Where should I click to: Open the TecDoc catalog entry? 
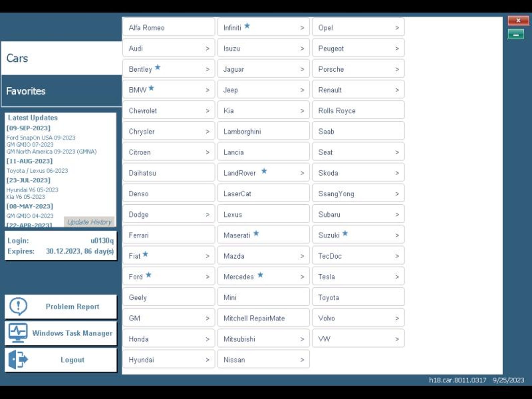358,256
